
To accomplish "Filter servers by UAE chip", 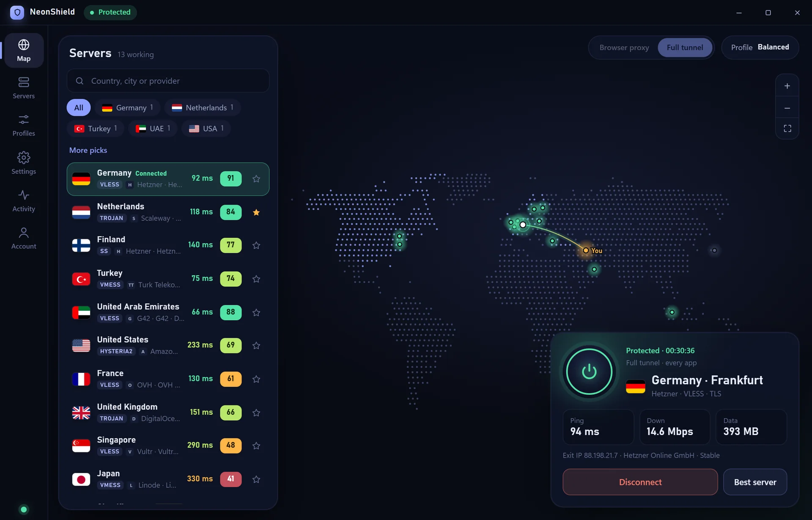I will 153,129.
